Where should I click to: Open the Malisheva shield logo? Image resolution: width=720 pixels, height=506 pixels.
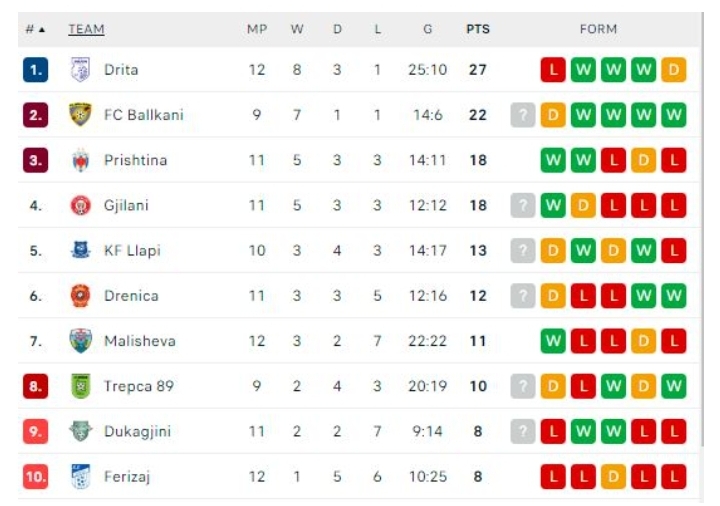point(80,341)
